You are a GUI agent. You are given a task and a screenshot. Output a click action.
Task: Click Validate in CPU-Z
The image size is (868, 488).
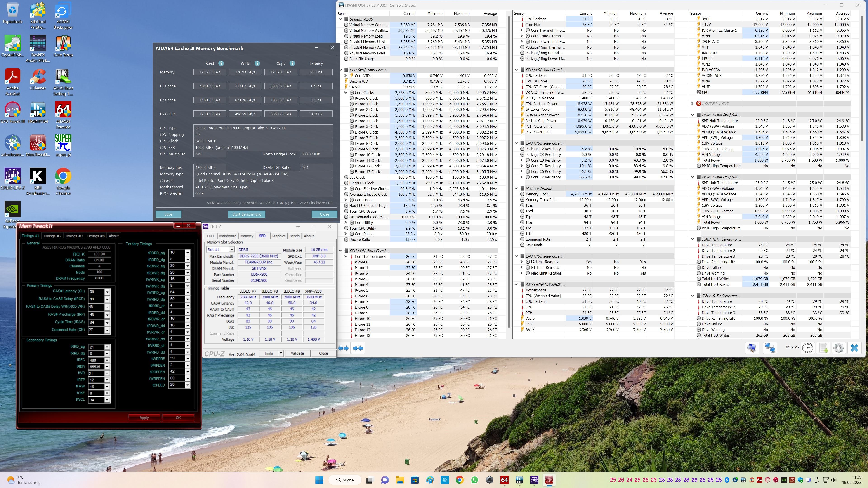coord(297,353)
